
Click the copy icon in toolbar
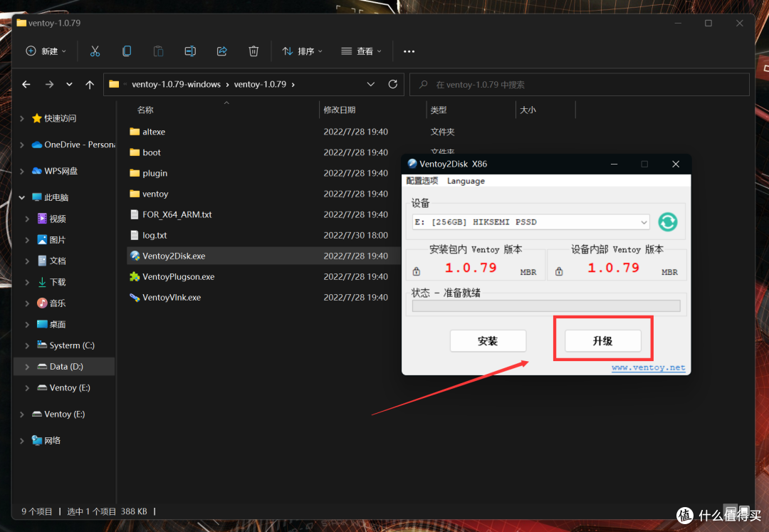(x=127, y=51)
